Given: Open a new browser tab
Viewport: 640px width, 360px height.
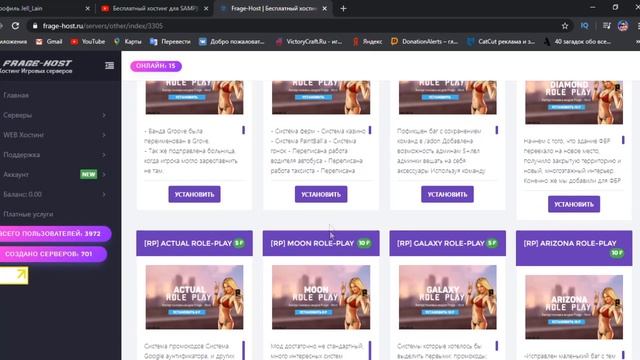Looking at the screenshot, I should (x=343, y=8).
